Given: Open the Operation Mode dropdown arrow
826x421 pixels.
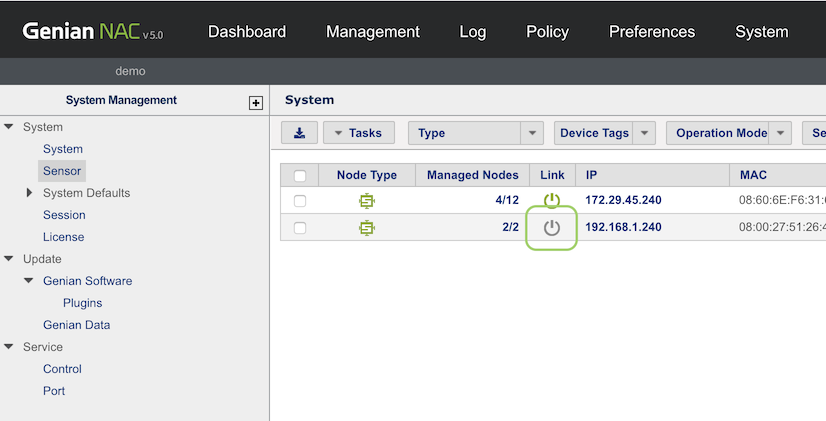Looking at the screenshot, I should click(781, 133).
